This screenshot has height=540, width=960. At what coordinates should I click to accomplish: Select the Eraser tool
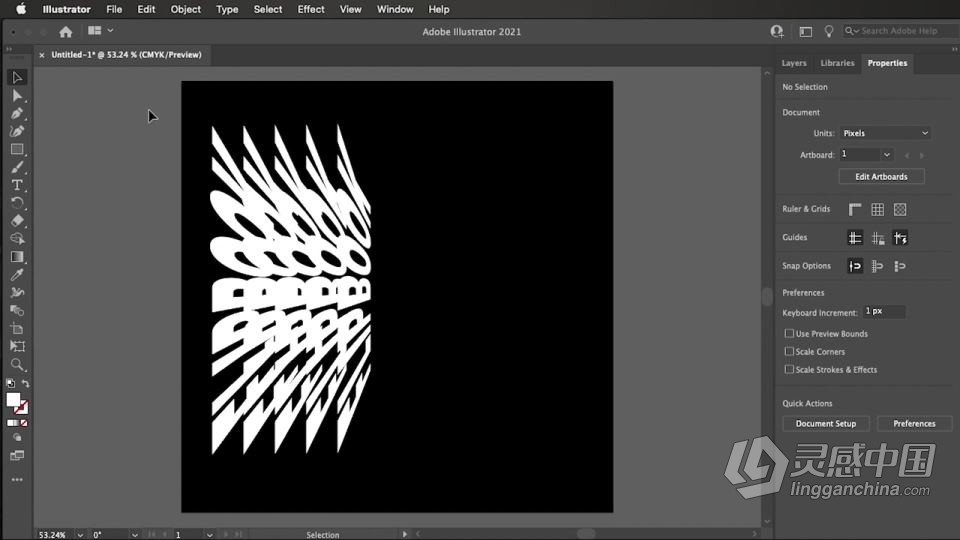tap(17, 221)
